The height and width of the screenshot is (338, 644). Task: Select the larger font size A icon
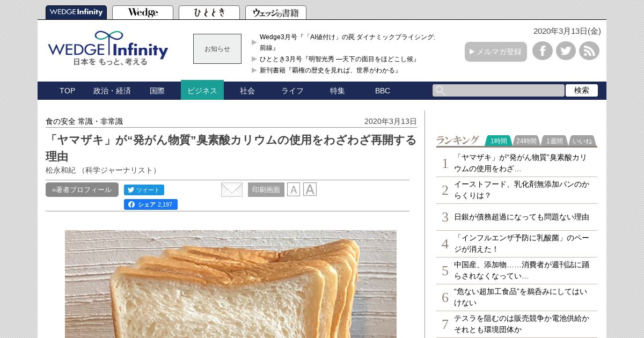point(310,189)
